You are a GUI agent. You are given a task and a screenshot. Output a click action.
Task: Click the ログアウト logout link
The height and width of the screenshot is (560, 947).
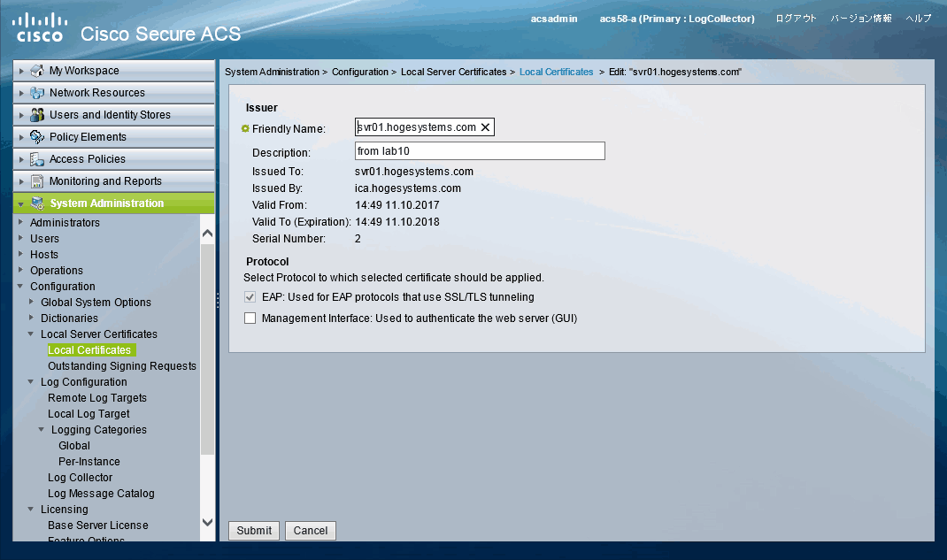tap(795, 17)
